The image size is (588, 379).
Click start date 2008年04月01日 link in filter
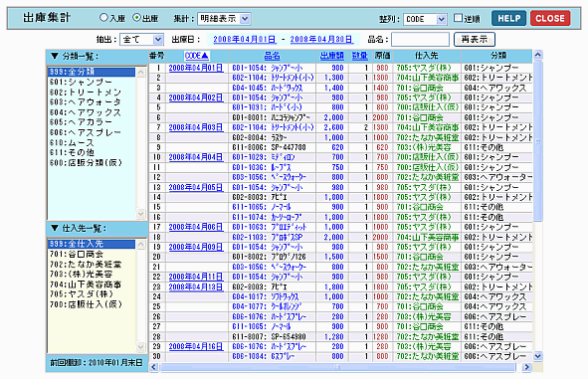pos(245,40)
